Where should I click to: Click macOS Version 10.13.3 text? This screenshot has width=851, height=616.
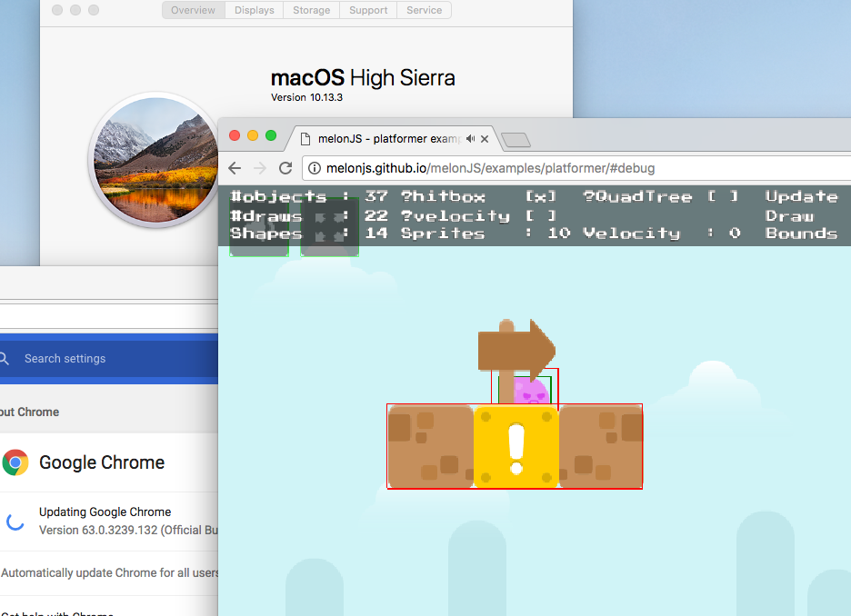pos(306,97)
